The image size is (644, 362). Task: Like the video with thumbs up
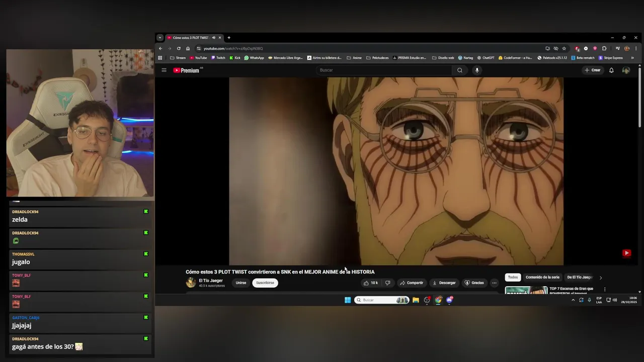tap(371, 283)
